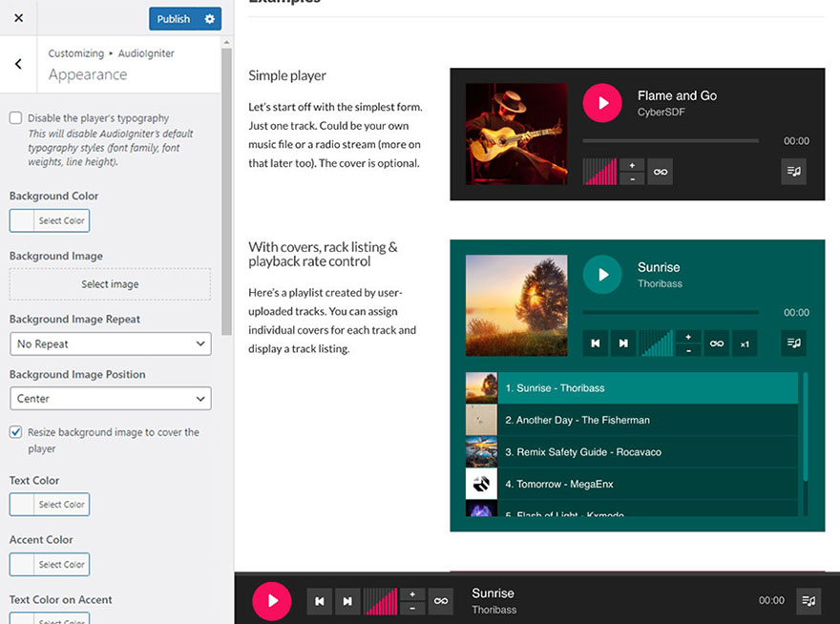Open publish settings gear icon
Image resolution: width=840 pixels, height=624 pixels.
coord(209,19)
